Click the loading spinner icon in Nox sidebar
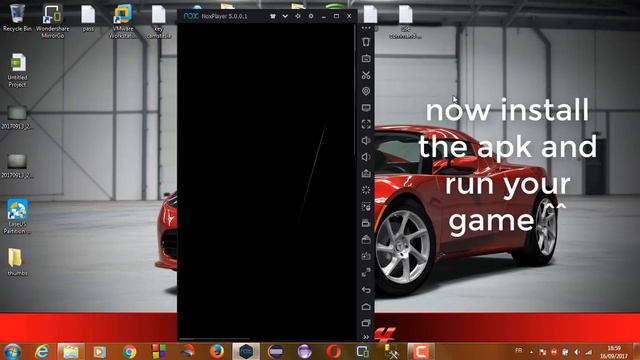Screen dimensions: 640x360 (366, 190)
